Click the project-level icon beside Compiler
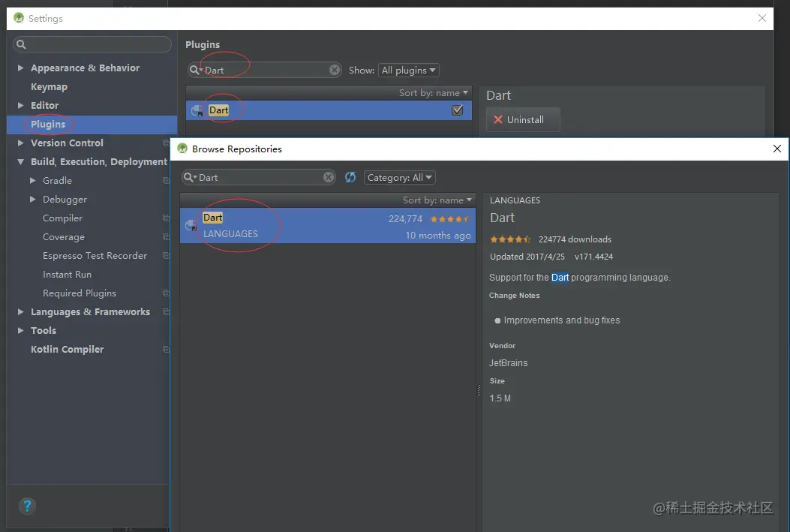790x532 pixels. 166,218
